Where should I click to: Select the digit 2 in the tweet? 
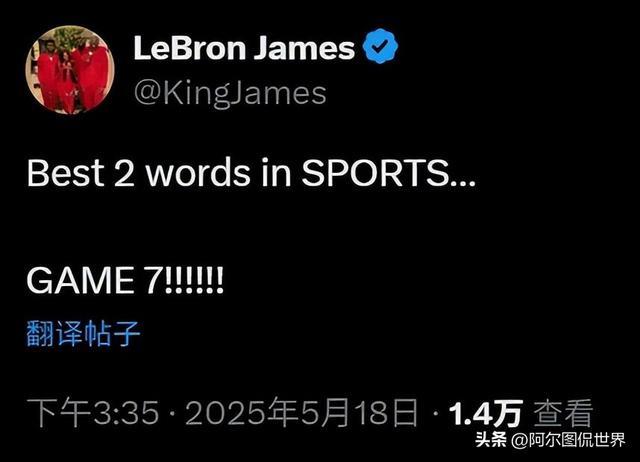pyautogui.click(x=124, y=173)
